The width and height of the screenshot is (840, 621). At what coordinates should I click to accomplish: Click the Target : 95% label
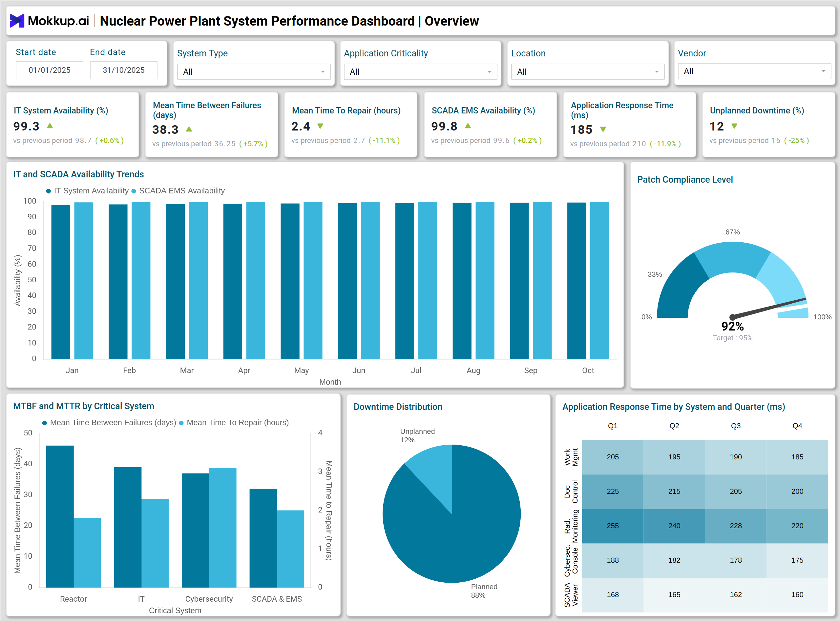(733, 338)
